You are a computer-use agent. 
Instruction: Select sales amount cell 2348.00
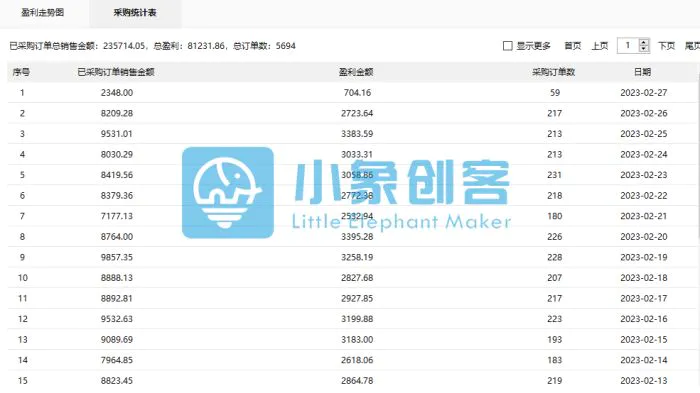(x=117, y=92)
